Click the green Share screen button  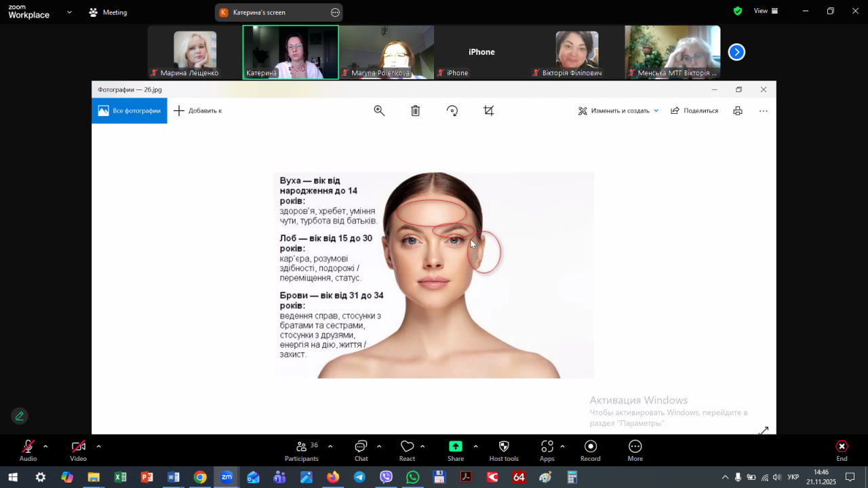456,450
